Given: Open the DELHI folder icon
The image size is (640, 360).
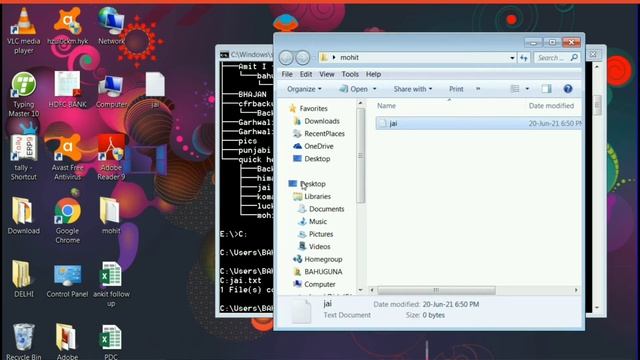Looking at the screenshot, I should tap(24, 279).
